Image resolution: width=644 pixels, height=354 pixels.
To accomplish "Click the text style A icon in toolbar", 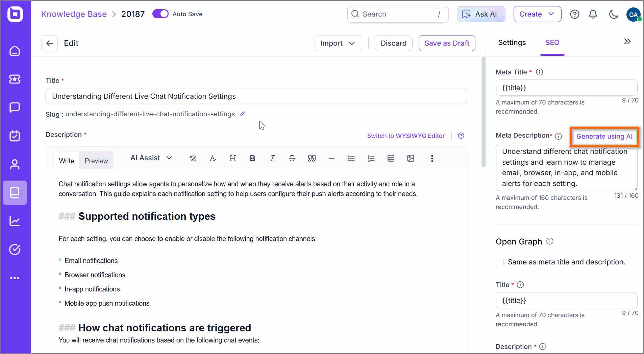I will (x=213, y=158).
